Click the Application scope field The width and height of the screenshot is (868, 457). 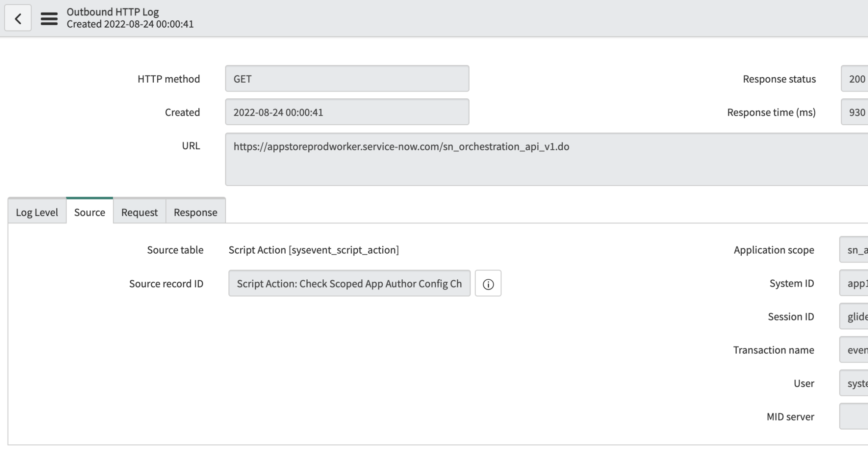point(856,250)
